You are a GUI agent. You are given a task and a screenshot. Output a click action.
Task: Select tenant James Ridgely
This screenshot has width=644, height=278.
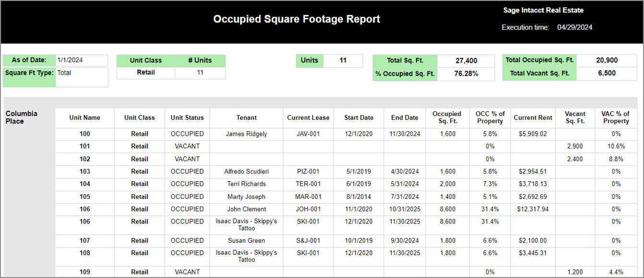click(246, 134)
